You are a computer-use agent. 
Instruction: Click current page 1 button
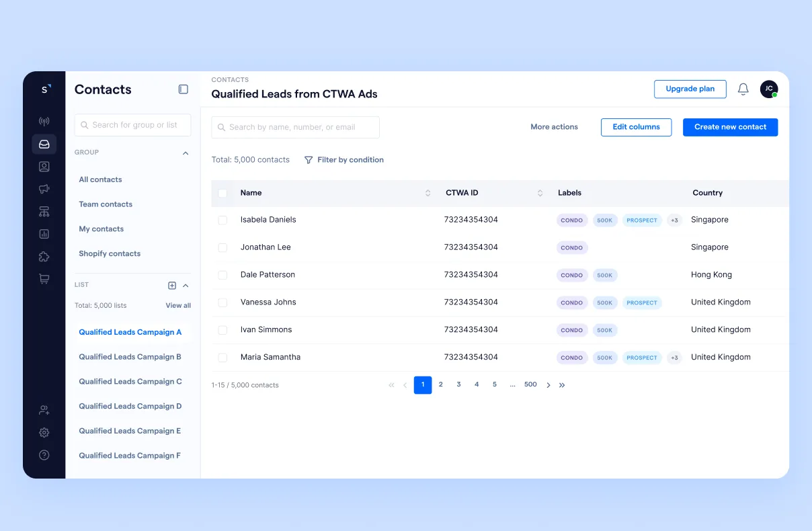(x=423, y=385)
